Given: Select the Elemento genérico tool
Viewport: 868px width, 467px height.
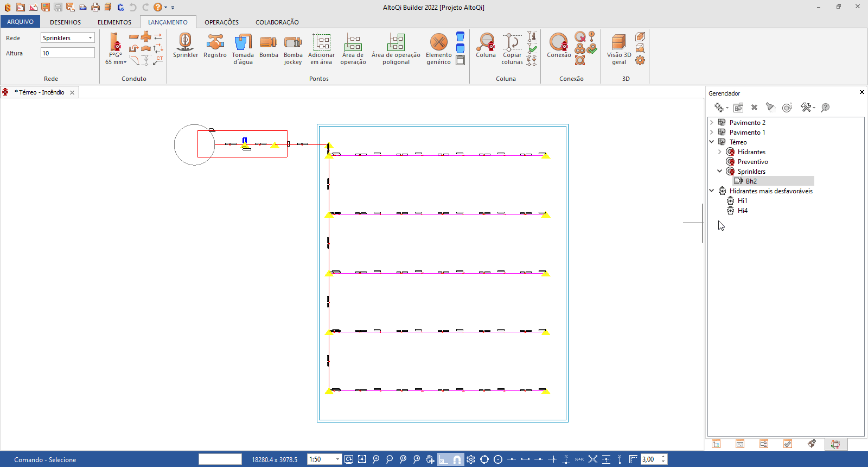Looking at the screenshot, I should pyautogui.click(x=438, y=49).
